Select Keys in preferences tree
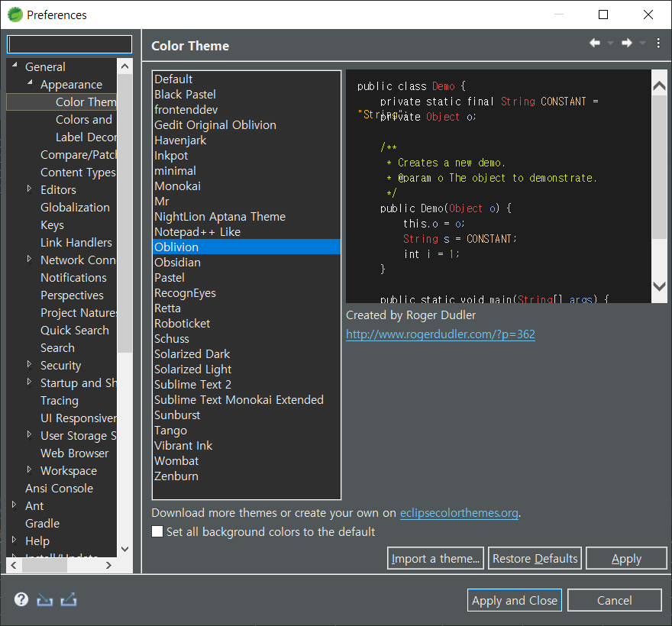672x626 pixels. [52, 225]
